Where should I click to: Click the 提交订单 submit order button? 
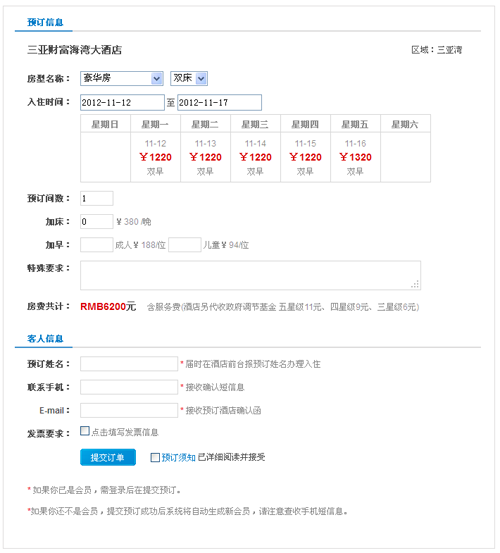pos(108,457)
